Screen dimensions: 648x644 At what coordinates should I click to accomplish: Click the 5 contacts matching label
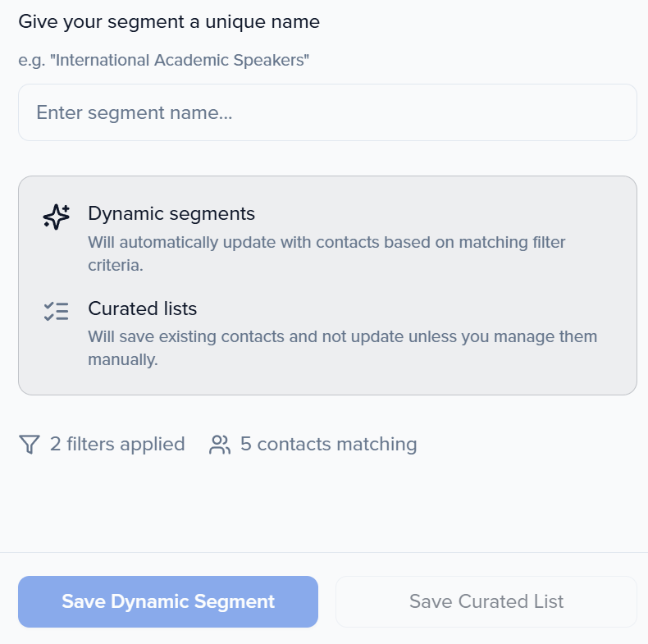[328, 445]
